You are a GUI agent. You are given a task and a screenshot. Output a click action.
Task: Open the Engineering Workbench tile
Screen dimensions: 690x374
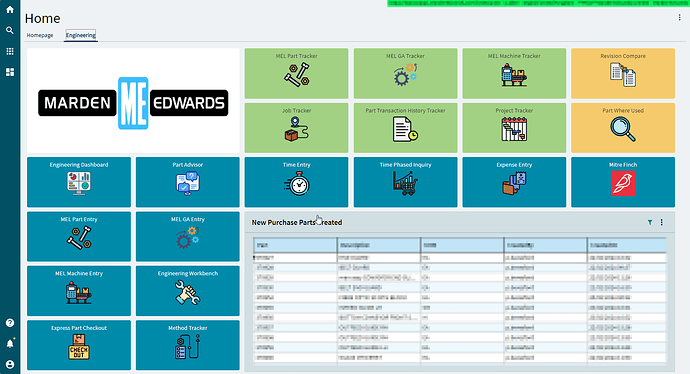[187, 291]
